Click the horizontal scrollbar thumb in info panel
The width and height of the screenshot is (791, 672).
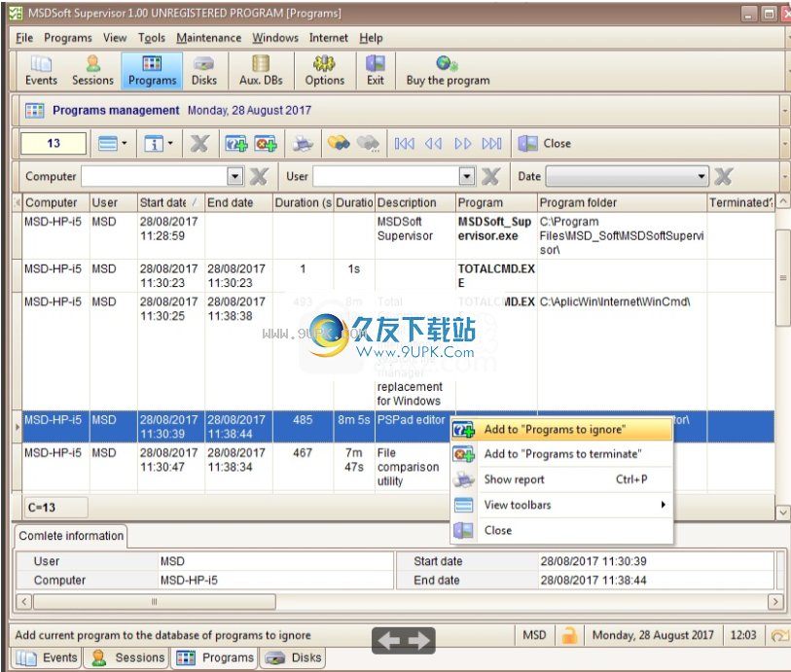tap(155, 601)
